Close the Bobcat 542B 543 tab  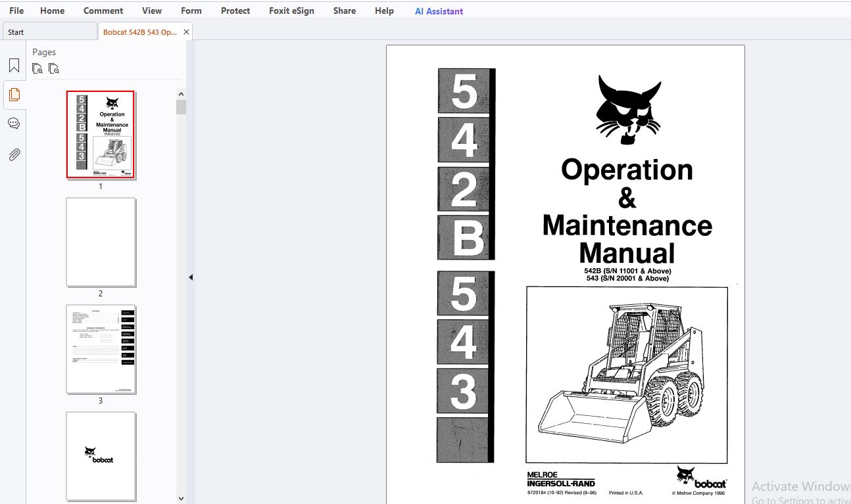(186, 32)
